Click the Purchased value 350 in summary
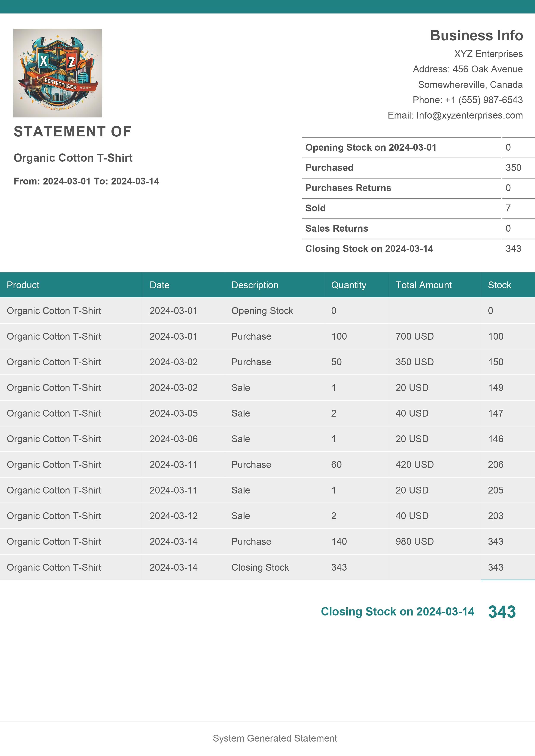 513,168
